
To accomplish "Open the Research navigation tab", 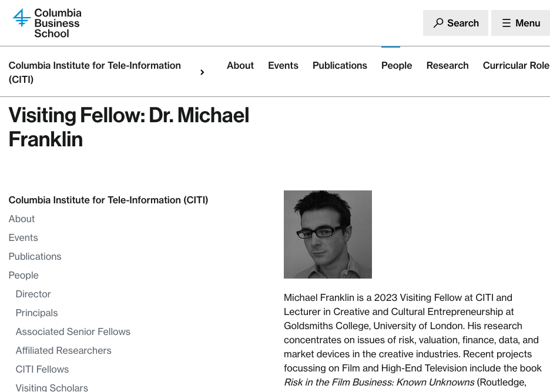I will [x=447, y=65].
